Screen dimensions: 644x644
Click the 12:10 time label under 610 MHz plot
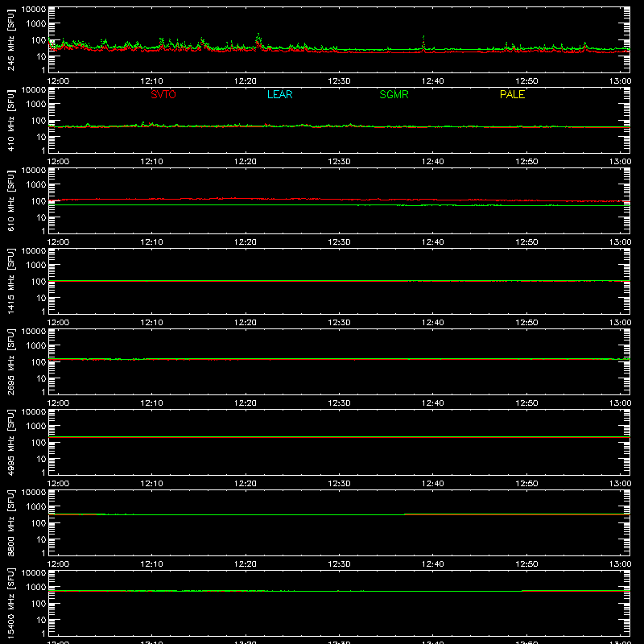151,242
